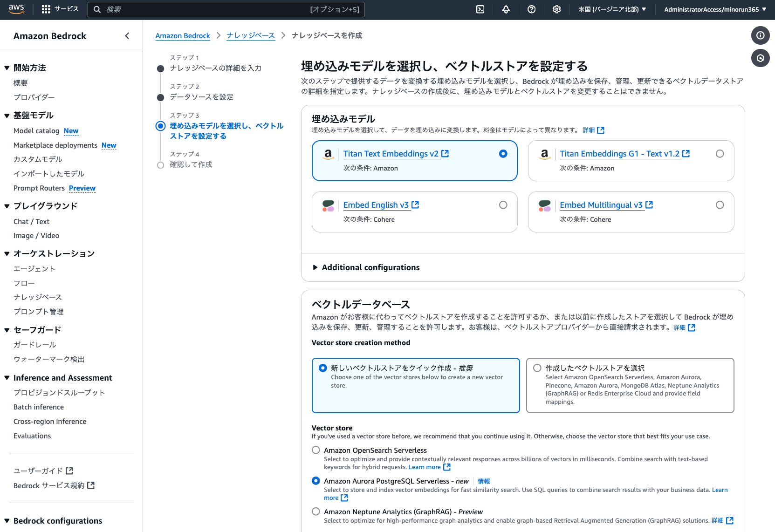
Task: Collapse the Amazon Bedrock sidebar
Action: click(x=127, y=36)
